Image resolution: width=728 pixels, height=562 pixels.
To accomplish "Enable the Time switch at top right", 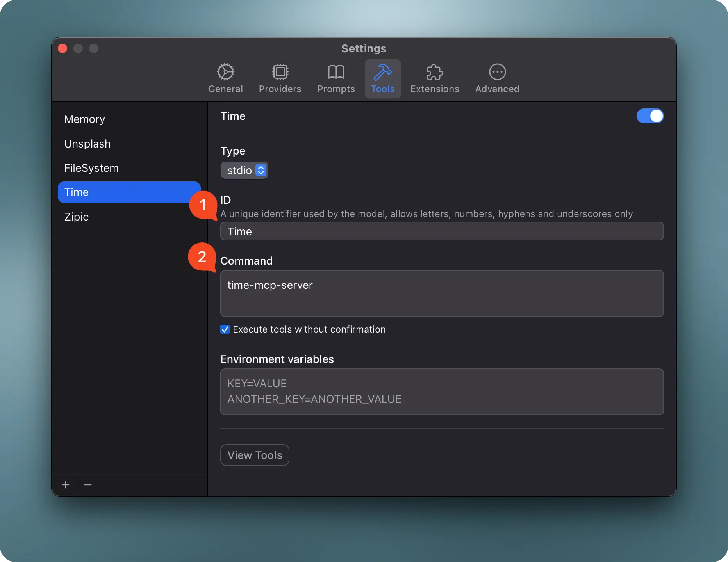I will 649,116.
